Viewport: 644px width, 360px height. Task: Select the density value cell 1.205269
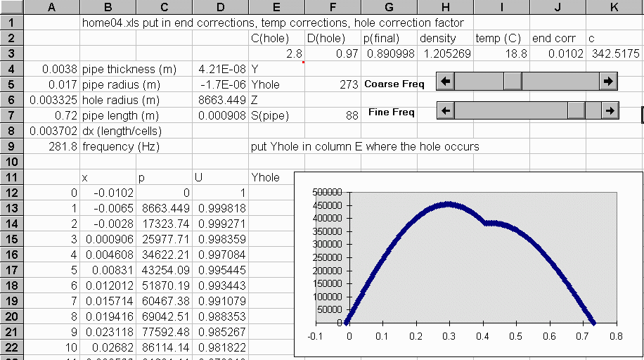[445, 54]
